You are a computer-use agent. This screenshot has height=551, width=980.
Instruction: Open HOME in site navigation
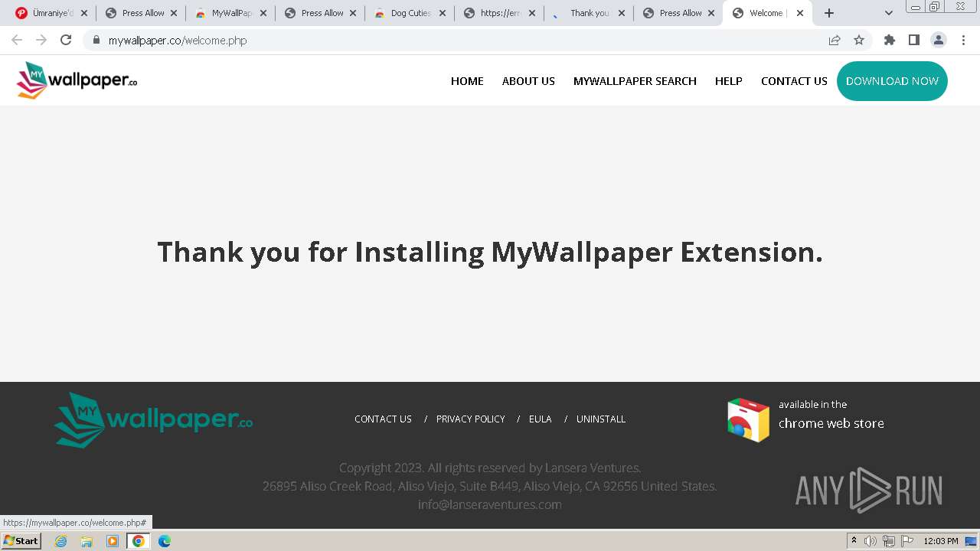pos(467,81)
